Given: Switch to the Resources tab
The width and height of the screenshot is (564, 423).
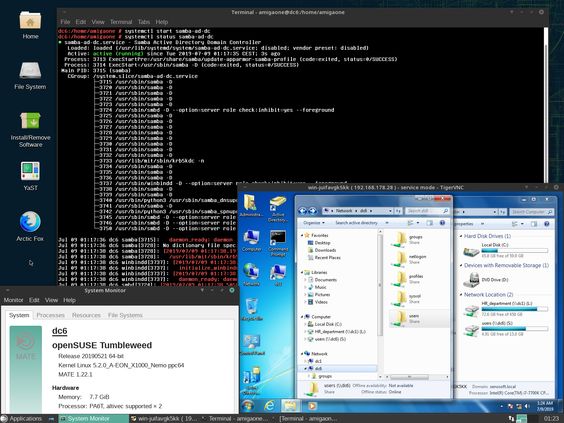Looking at the screenshot, I should pyautogui.click(x=86, y=315).
